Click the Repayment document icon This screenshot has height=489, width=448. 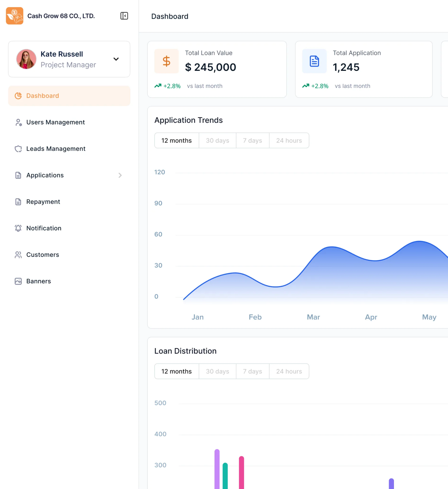[x=18, y=202]
